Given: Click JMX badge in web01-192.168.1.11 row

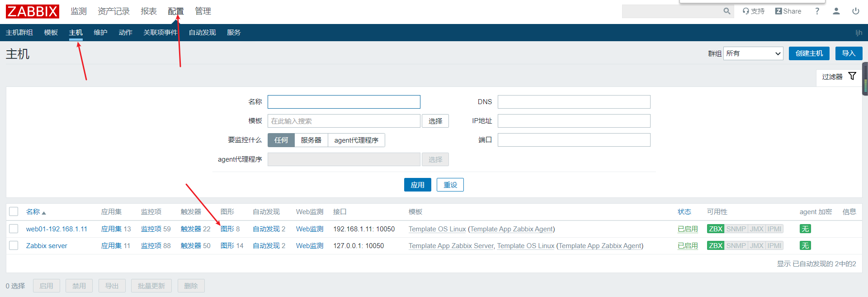Looking at the screenshot, I should [757, 229].
